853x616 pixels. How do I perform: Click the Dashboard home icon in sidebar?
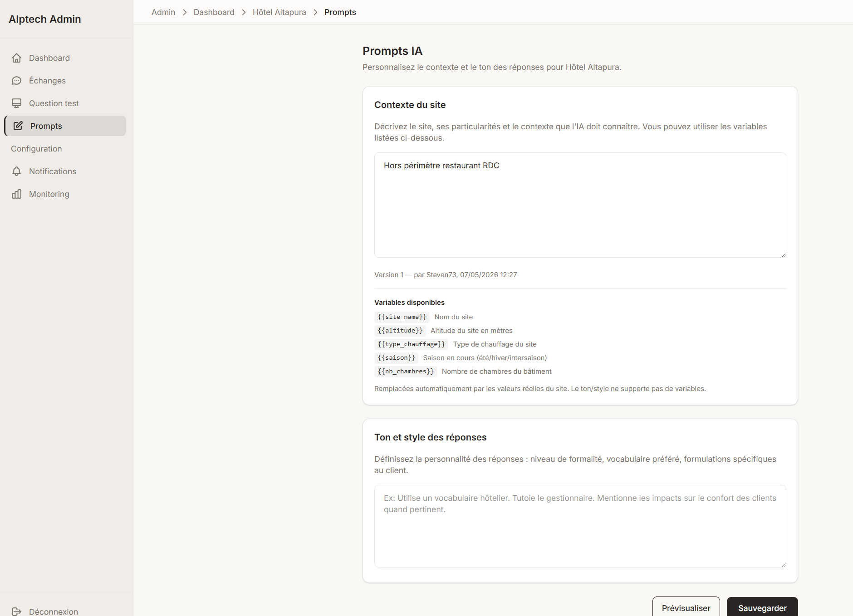(17, 58)
